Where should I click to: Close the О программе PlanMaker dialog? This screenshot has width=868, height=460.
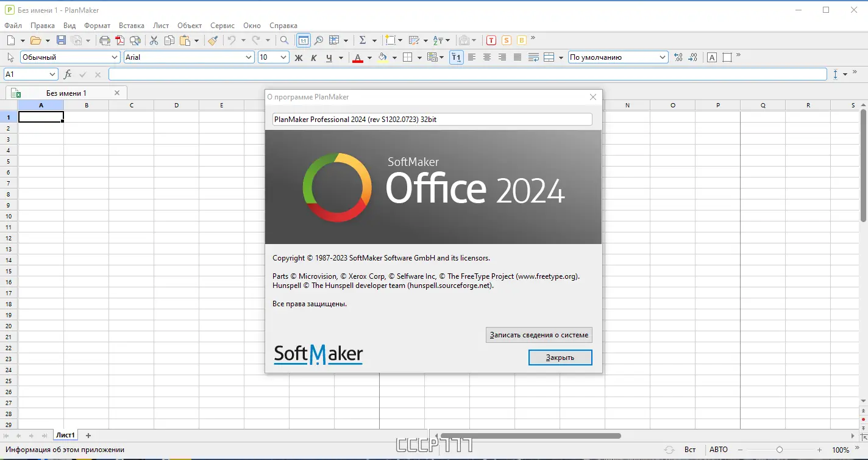point(593,97)
